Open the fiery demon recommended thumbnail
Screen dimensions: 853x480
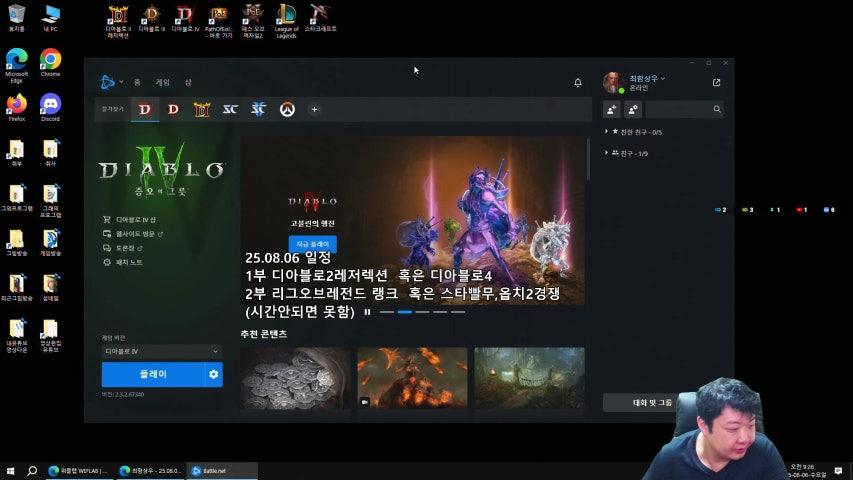pyautogui.click(x=412, y=378)
